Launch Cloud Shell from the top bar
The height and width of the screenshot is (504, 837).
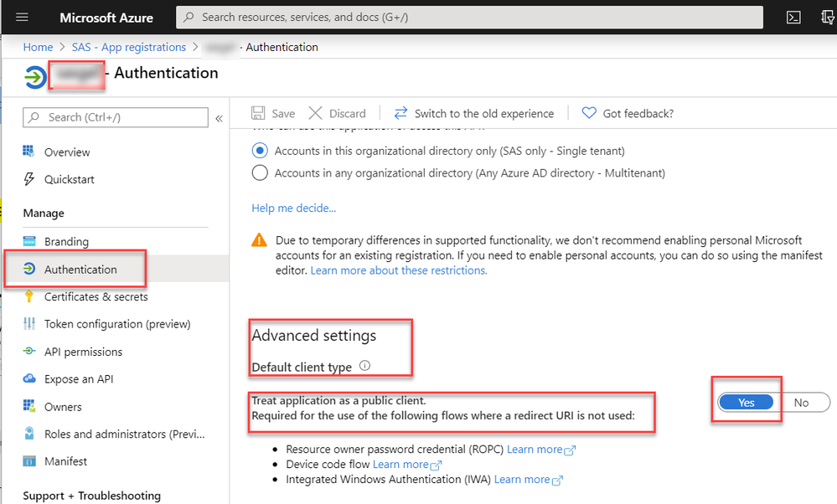point(793,18)
